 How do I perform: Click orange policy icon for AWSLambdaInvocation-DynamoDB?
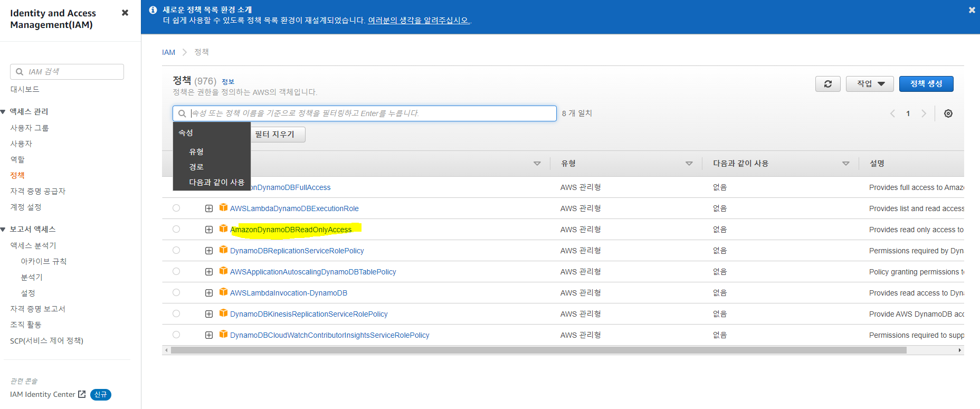pos(224,292)
